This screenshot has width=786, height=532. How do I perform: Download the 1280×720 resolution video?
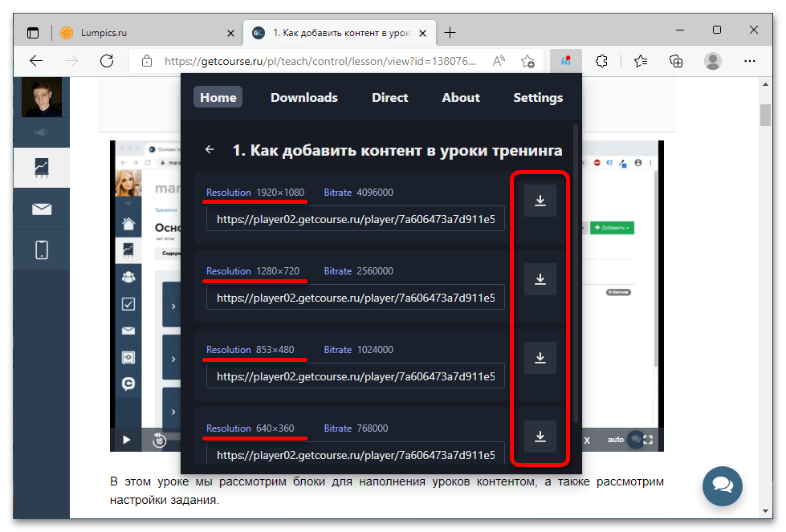tap(540, 279)
